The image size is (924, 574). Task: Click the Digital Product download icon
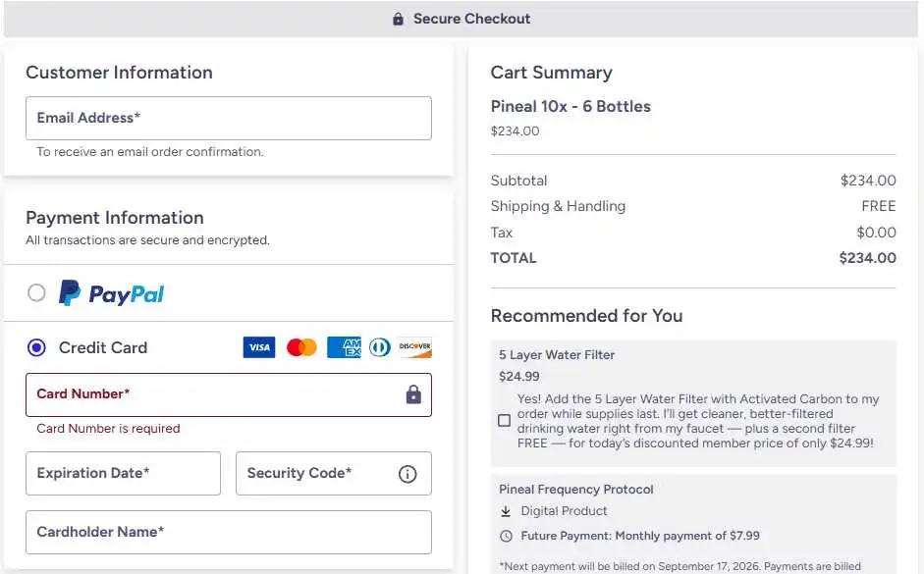pyautogui.click(x=506, y=511)
